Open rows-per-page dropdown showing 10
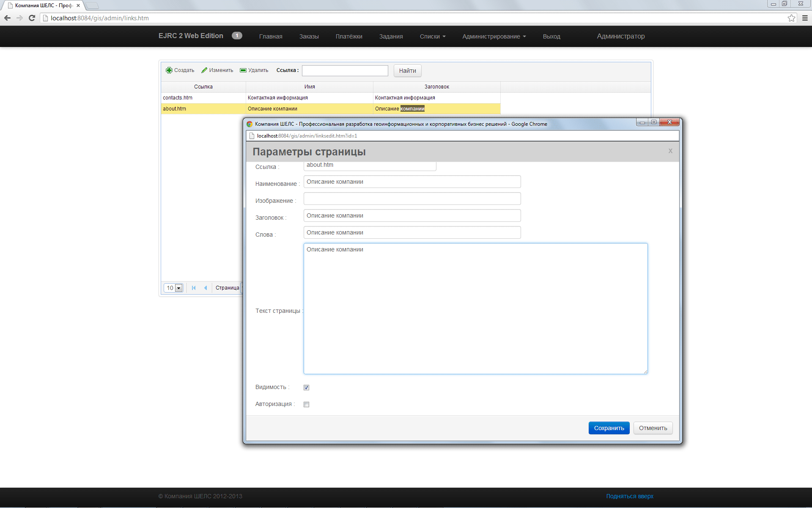812x508 pixels. click(x=178, y=288)
